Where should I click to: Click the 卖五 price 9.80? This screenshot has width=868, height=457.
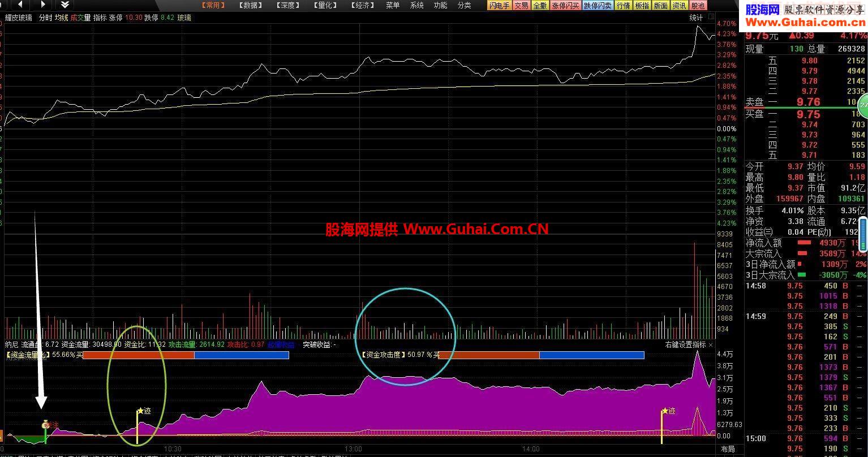810,61
